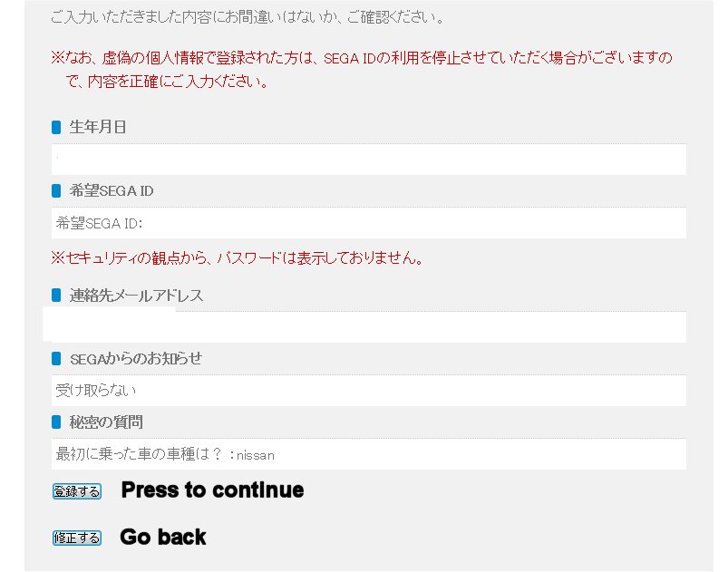Viewport: 728px width, 572px height.
Task: Select the 希望SEGA ID: value row
Action: tap(369, 223)
